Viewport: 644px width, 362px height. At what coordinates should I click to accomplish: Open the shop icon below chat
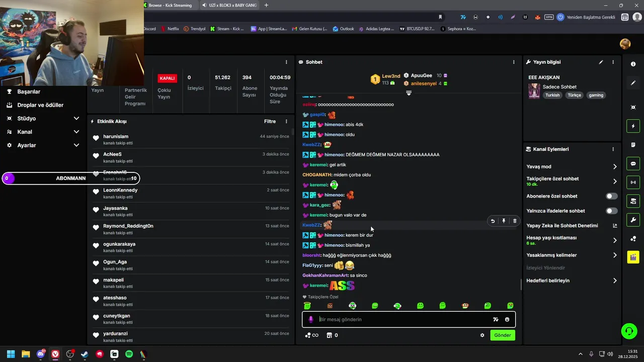pos(332,335)
